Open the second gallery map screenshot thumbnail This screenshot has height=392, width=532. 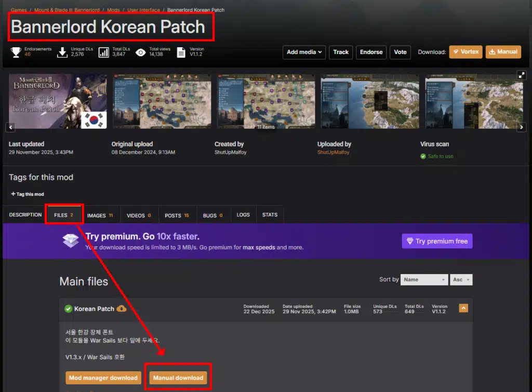(162, 101)
